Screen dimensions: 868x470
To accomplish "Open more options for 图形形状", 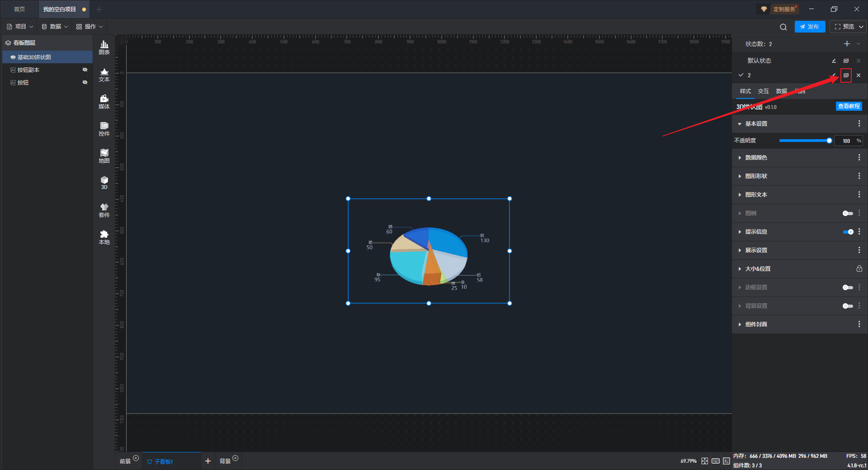I will click(x=859, y=176).
